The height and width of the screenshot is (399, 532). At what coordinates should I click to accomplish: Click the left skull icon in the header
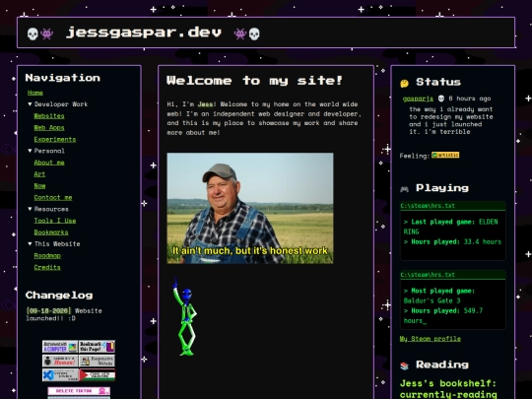33,33
